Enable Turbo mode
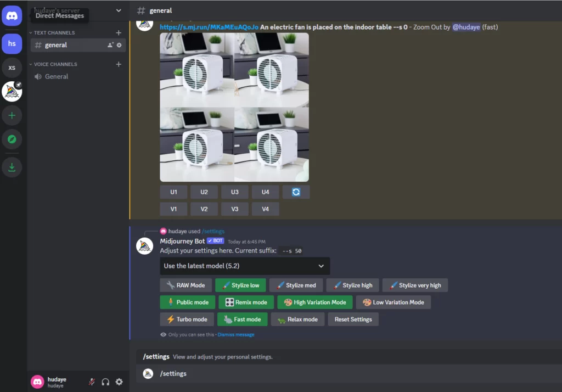The height and width of the screenshot is (392, 562). click(x=187, y=319)
